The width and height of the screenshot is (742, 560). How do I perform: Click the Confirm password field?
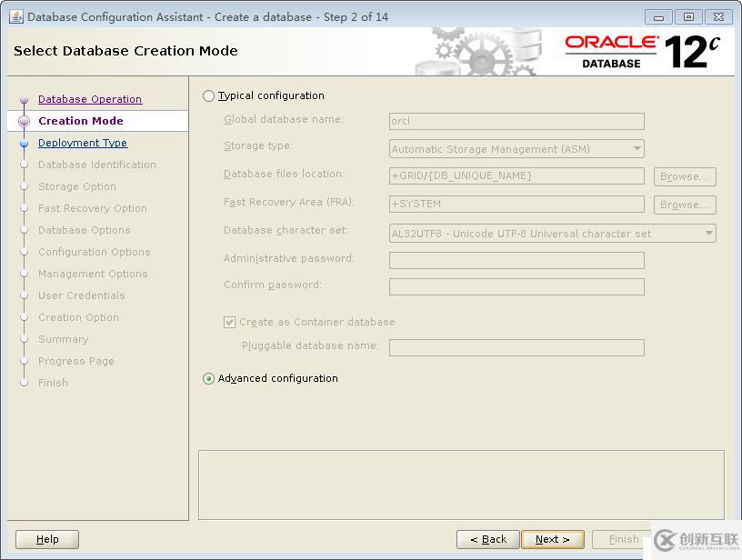(516, 286)
